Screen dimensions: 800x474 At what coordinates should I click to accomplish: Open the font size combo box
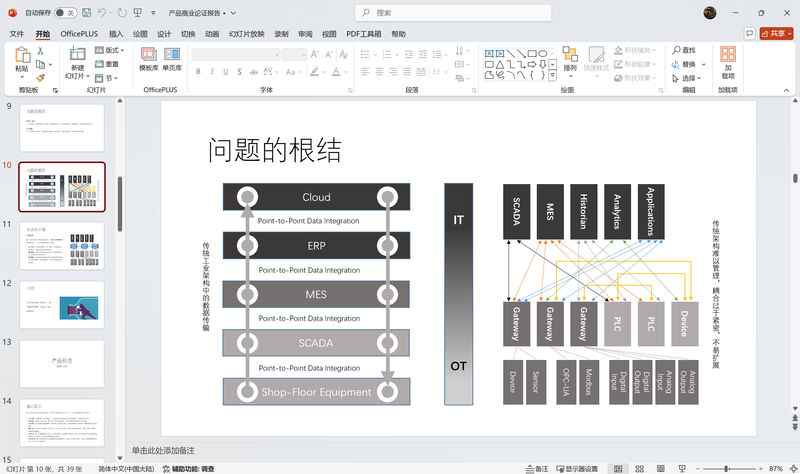(294, 54)
